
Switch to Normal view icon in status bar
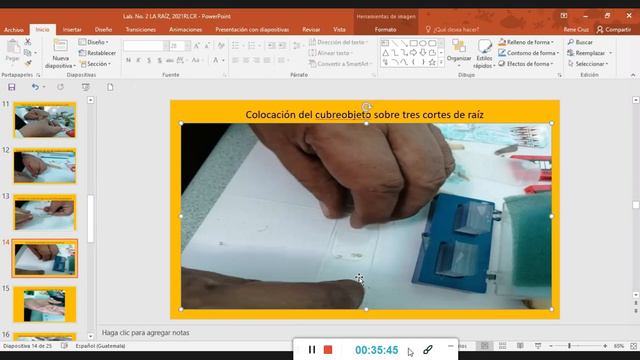[x=484, y=346]
